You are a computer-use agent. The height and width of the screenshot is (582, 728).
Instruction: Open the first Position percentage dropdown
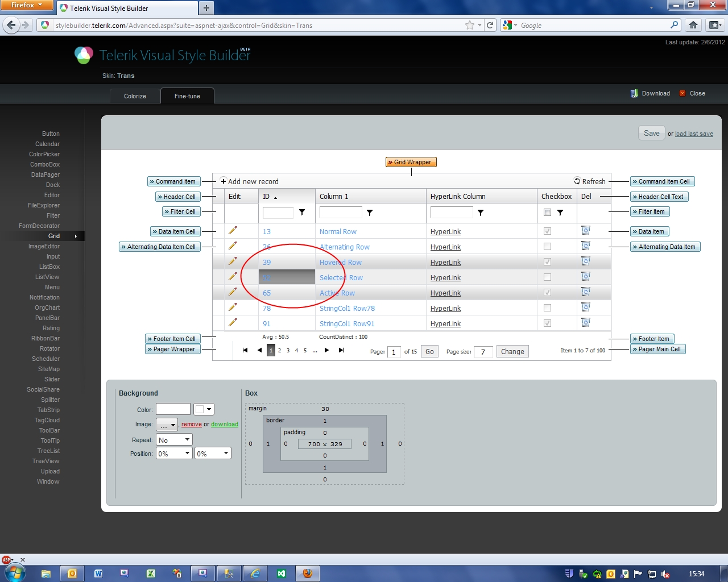click(x=174, y=454)
